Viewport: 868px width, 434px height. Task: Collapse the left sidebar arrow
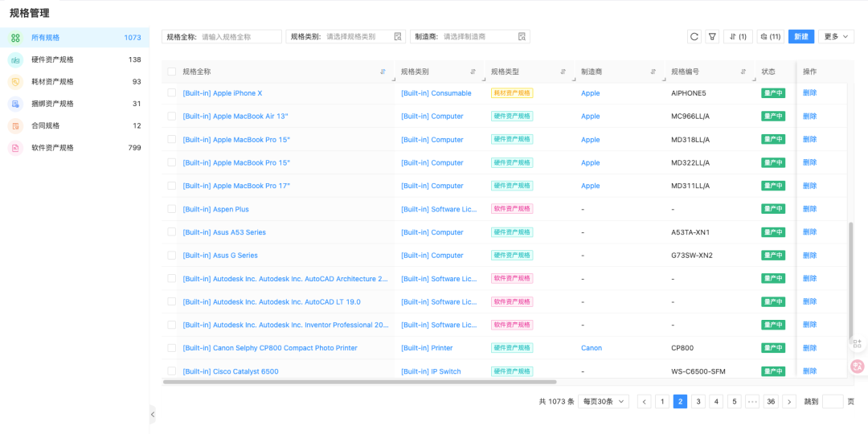[153, 414]
